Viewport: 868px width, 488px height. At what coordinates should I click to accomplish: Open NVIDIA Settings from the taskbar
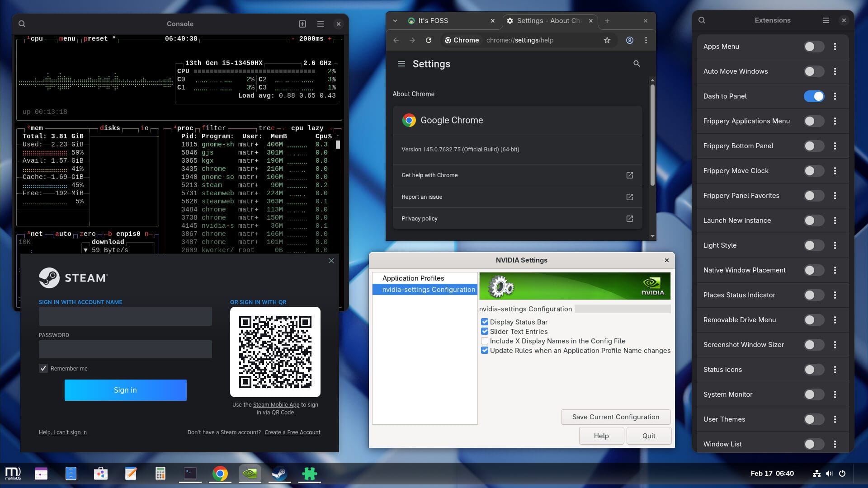(250, 474)
